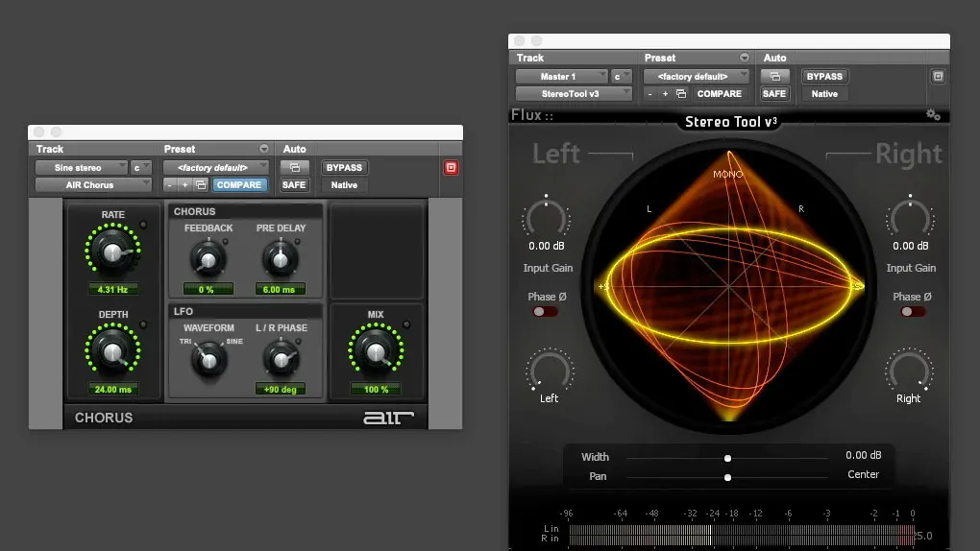
Task: Click the Right Input Gain knob
Action: coord(910,218)
